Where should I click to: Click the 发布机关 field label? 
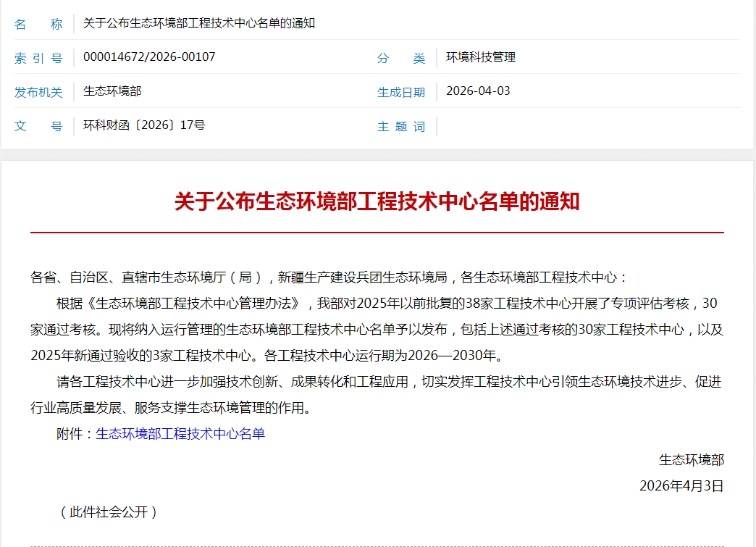coord(38,92)
